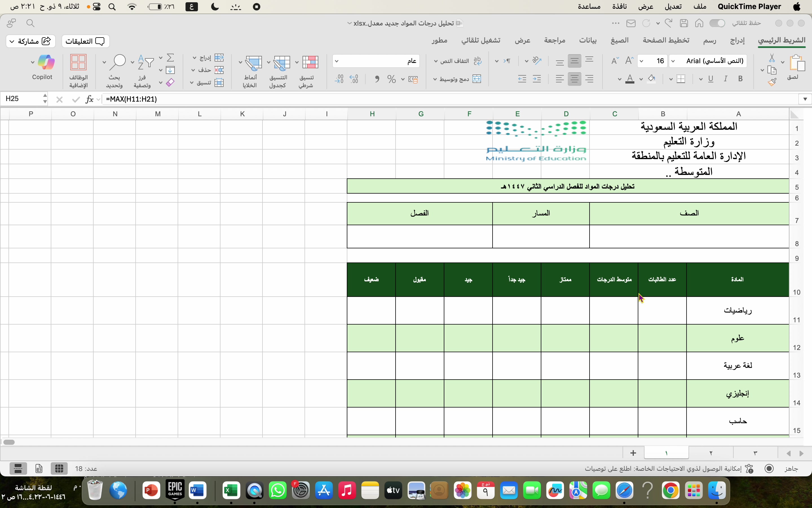Open the number format dropdown (عام)

point(337,61)
